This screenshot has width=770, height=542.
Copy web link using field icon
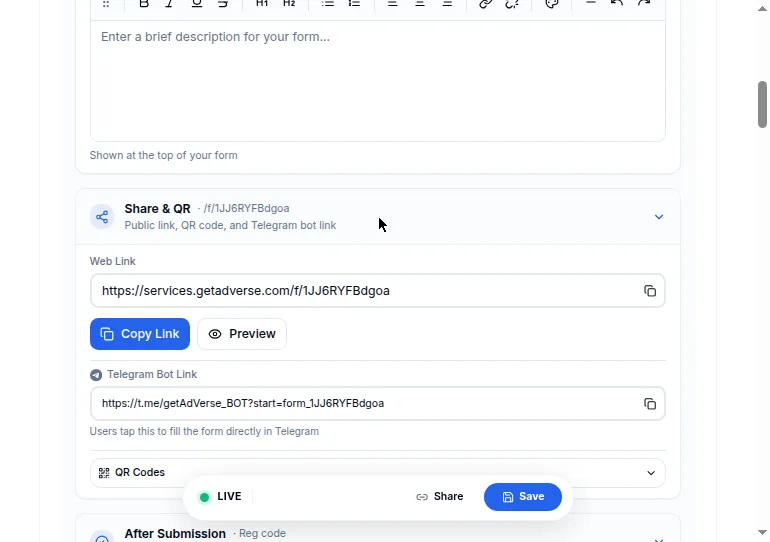pyautogui.click(x=650, y=291)
